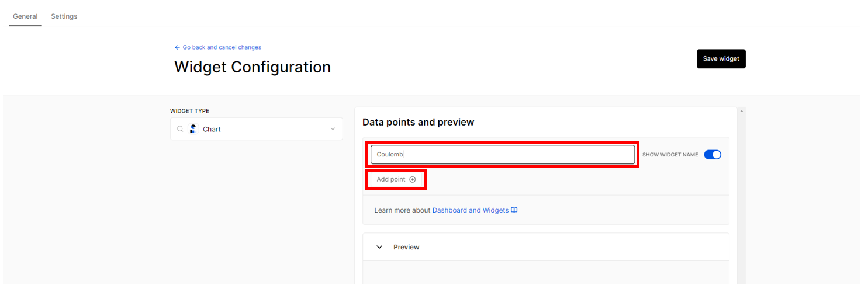Click the Save widget button
The height and width of the screenshot is (289, 868).
(721, 59)
